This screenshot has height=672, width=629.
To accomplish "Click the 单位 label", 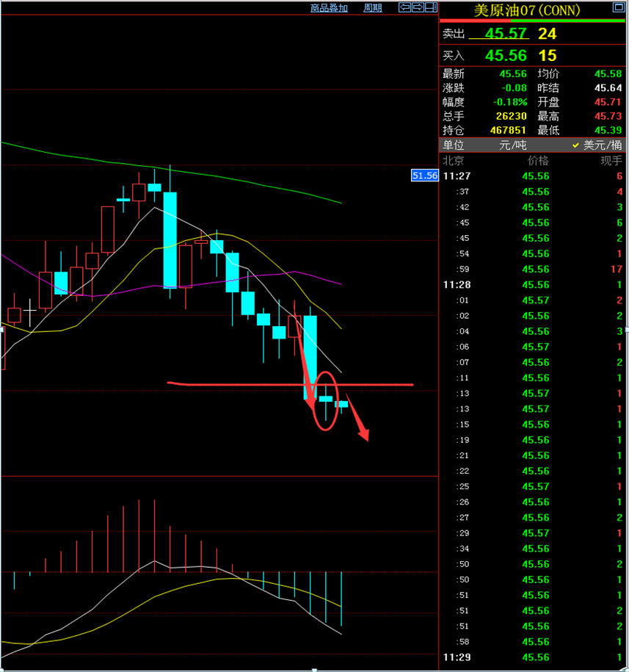I will click(454, 145).
